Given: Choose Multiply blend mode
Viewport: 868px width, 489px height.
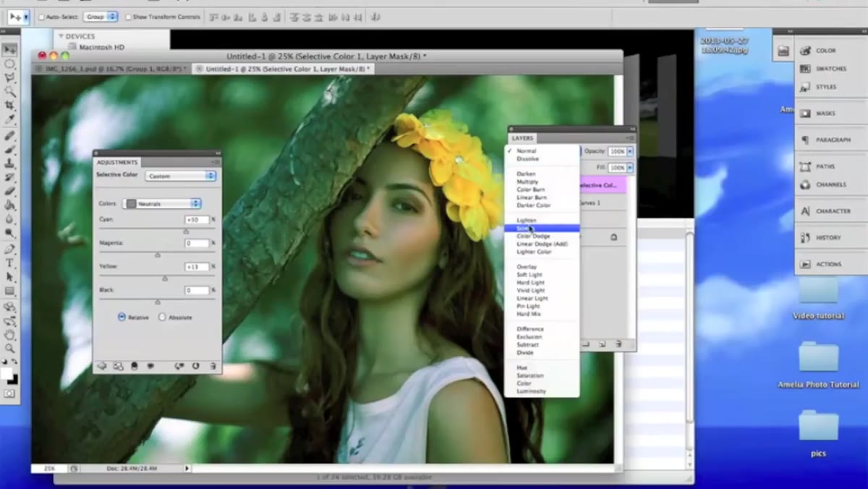Looking at the screenshot, I should point(527,182).
